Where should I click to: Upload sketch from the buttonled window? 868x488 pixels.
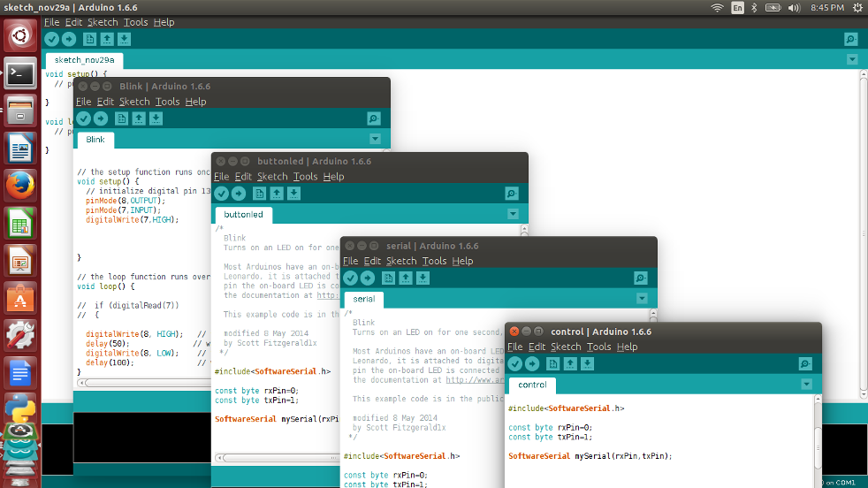[x=239, y=194]
